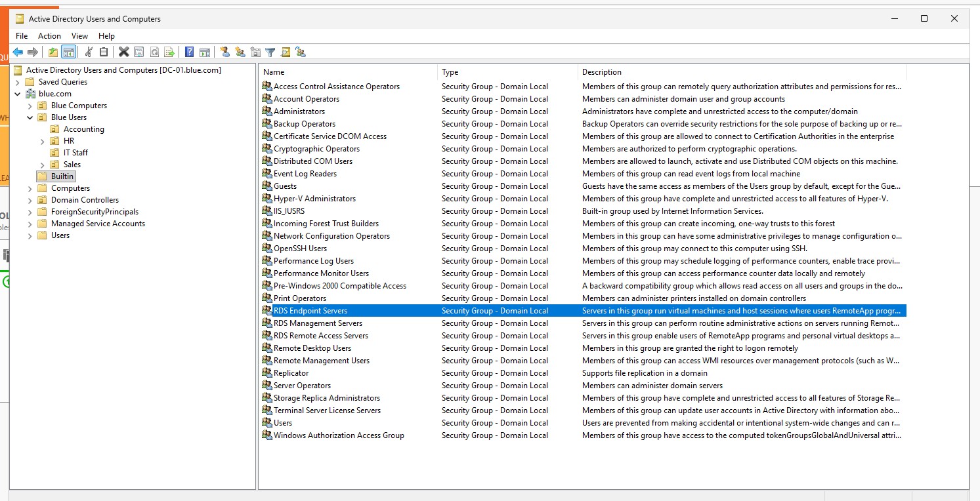Select the Windows Authorization Access Group row
The width and height of the screenshot is (980, 501).
583,435
